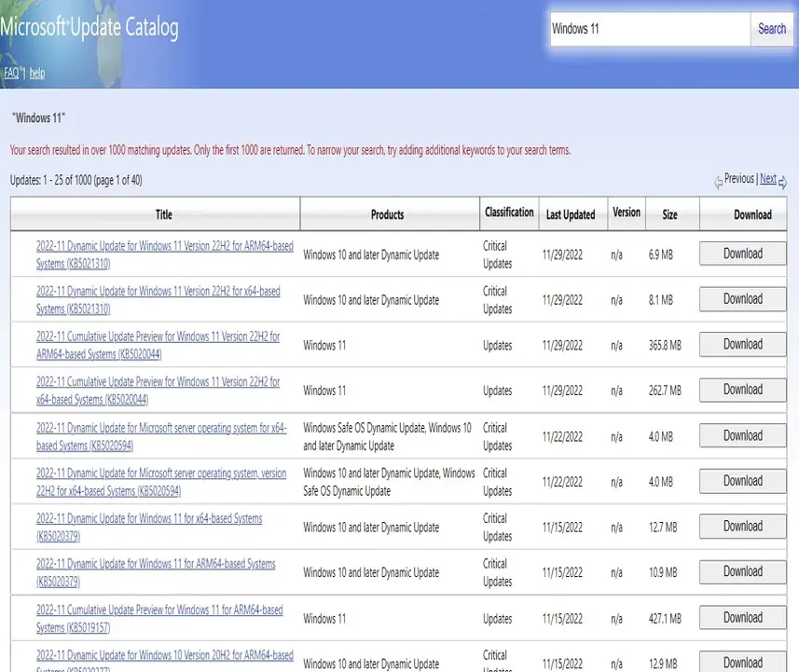The height and width of the screenshot is (672, 799).
Task: Click the Critical Updates classification for 8.1 MB update
Action: 497,300
